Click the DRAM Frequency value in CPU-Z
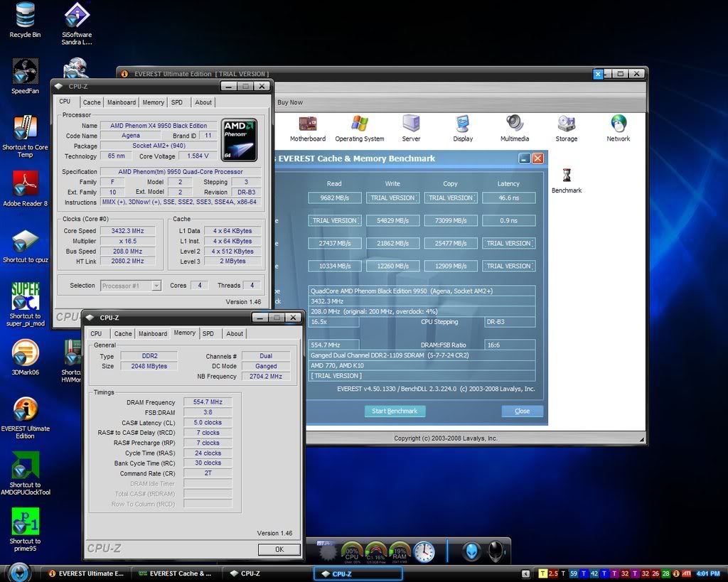The height and width of the screenshot is (582, 728). [208, 402]
